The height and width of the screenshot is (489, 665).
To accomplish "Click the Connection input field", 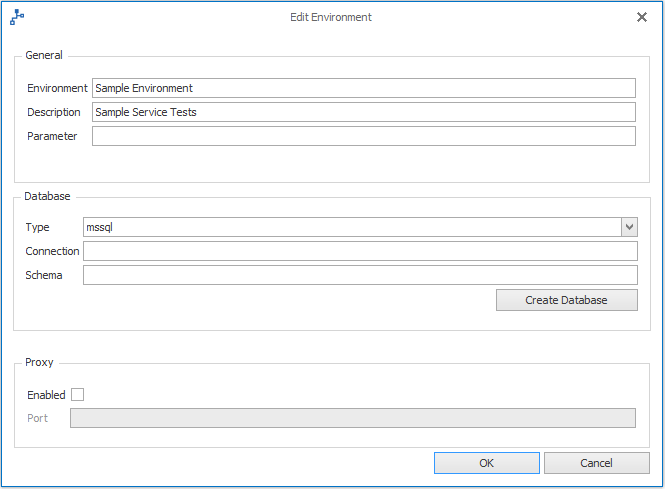I will pos(360,251).
